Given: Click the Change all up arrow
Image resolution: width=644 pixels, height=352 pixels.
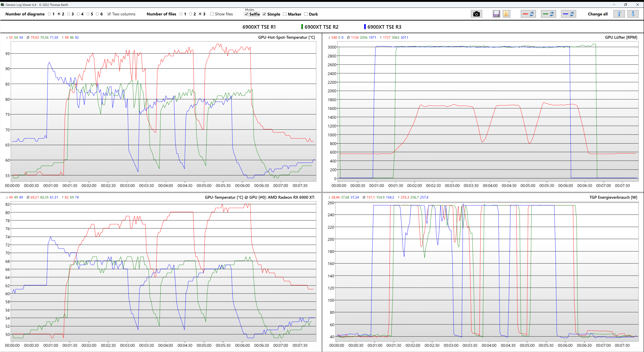Looking at the screenshot, I should click(x=619, y=14).
